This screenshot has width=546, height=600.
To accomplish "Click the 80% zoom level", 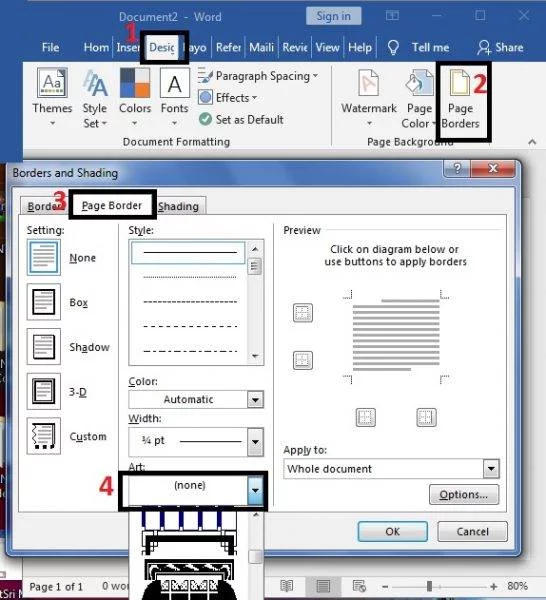I will [517, 586].
